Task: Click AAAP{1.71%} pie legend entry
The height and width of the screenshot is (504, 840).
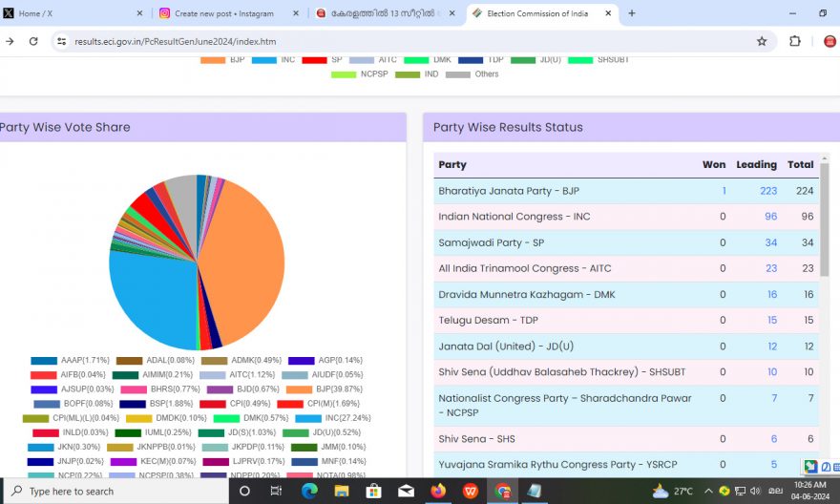Action: click(x=71, y=361)
